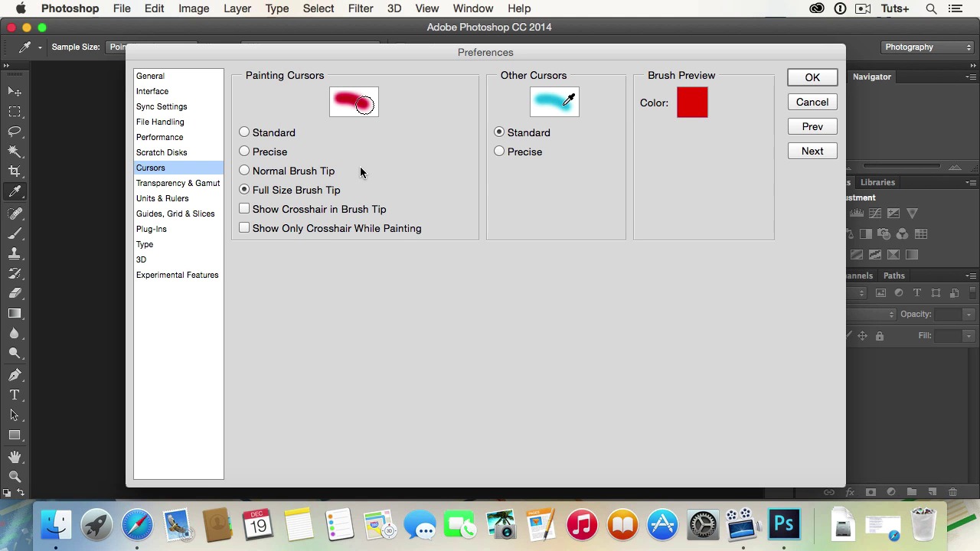
Task: Select the Blur tool
Action: tap(15, 334)
